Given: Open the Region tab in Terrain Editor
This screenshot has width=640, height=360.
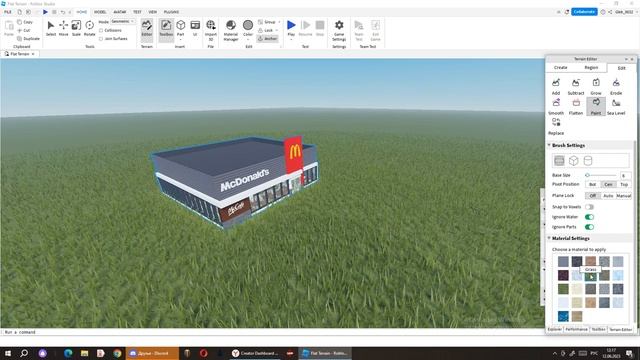Looking at the screenshot, I should 591,67.
